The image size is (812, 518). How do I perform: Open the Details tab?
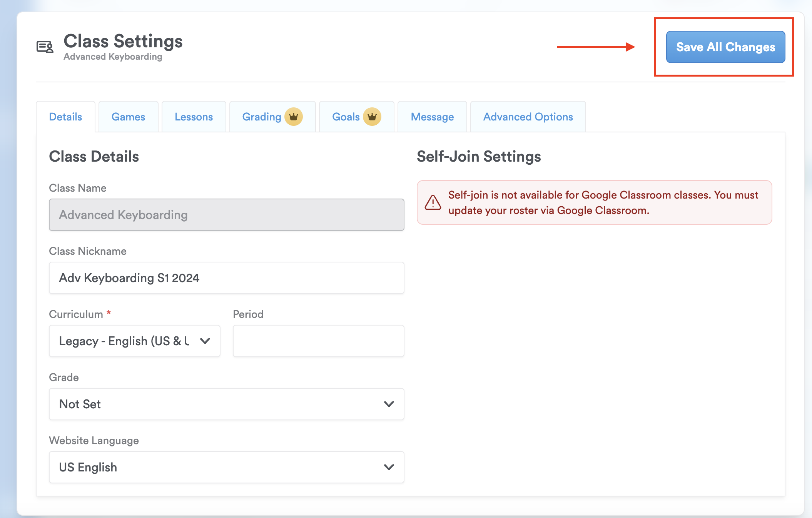coord(65,117)
